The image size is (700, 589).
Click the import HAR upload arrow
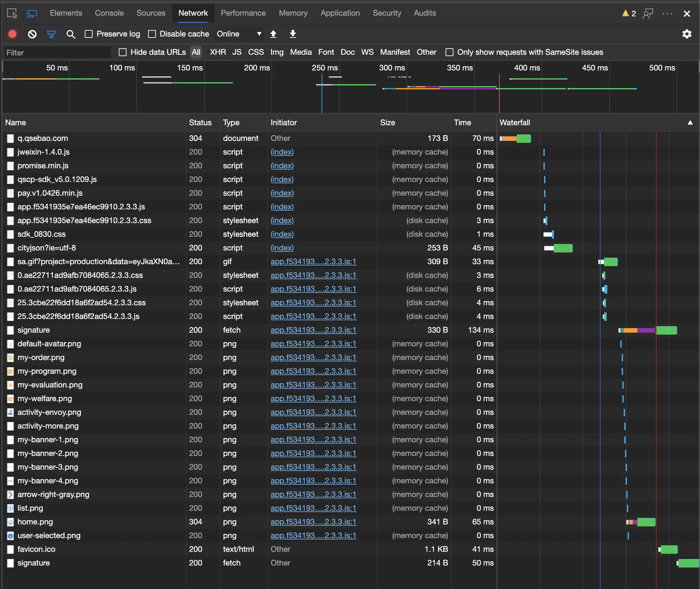click(x=273, y=34)
